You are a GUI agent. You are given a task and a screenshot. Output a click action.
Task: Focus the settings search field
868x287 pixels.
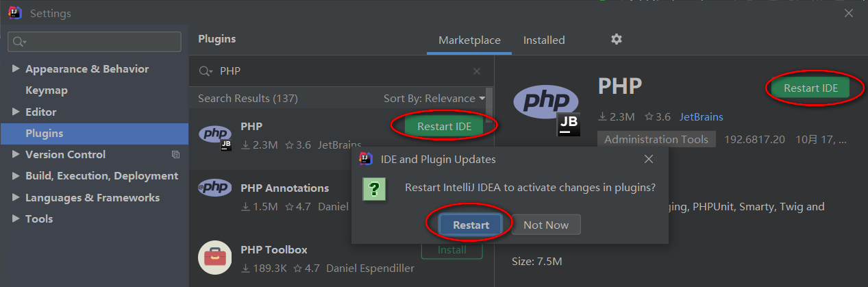95,42
